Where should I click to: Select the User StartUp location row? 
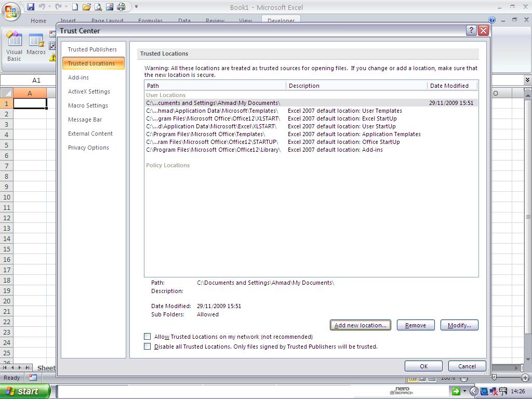pos(311,126)
